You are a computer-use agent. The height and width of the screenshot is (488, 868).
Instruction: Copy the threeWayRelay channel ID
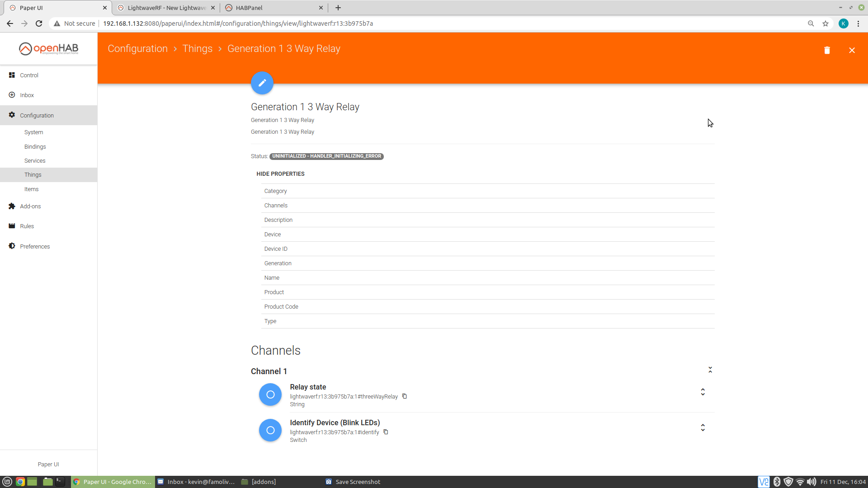405,396
